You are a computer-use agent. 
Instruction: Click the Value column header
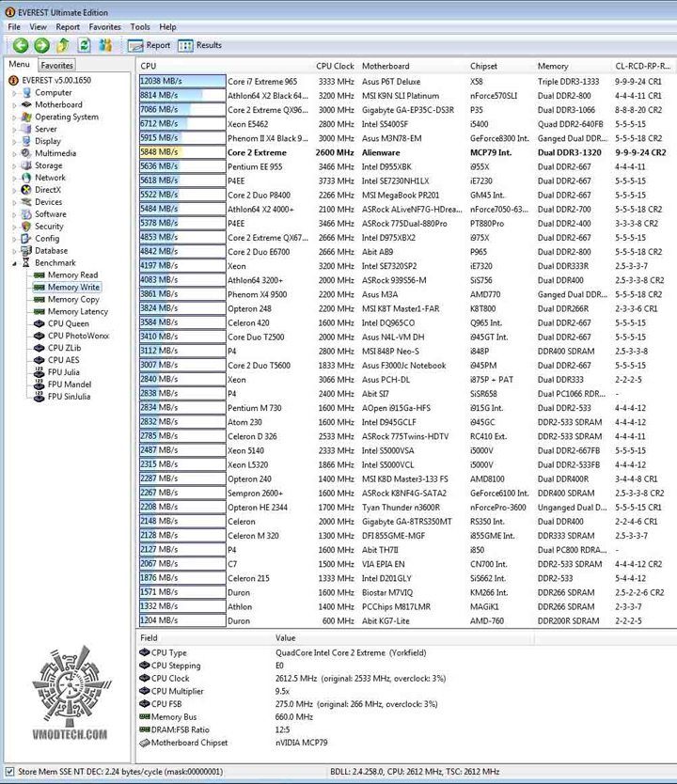point(285,638)
